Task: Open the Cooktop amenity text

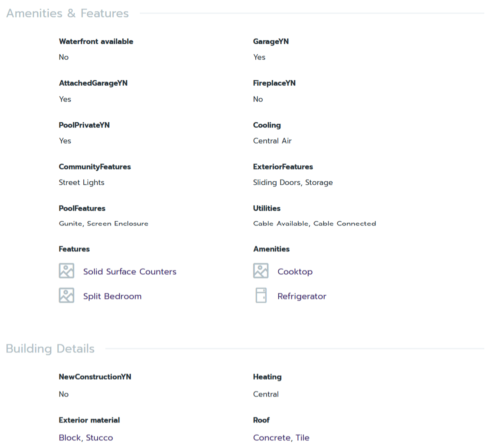Action: (x=295, y=272)
